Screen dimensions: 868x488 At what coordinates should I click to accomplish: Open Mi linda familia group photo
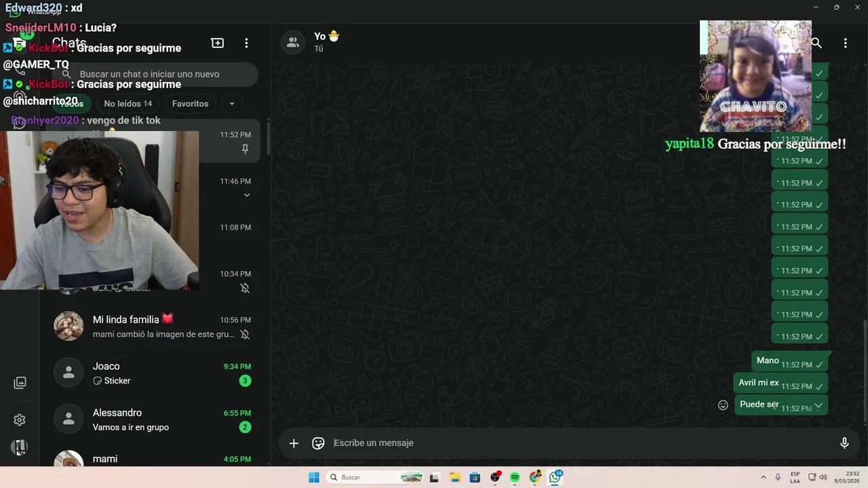(x=68, y=326)
